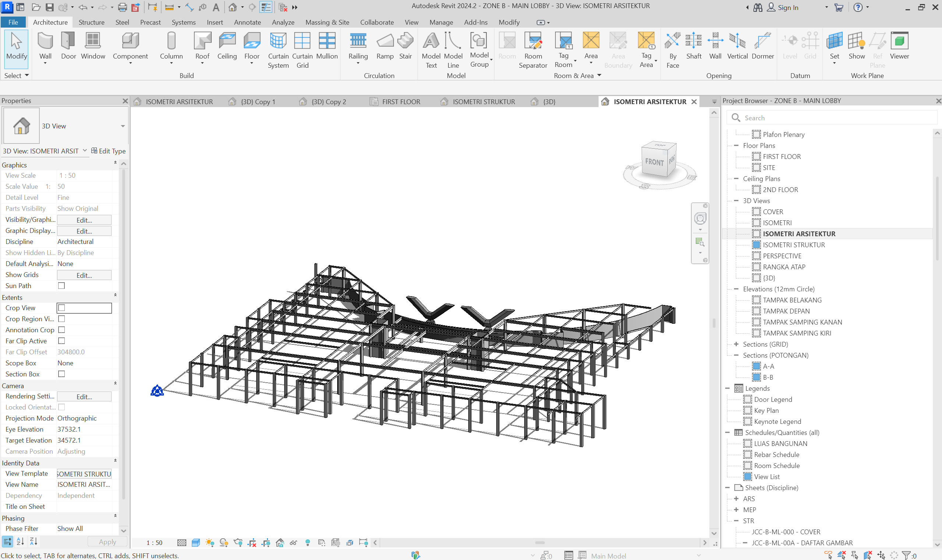Screen dimensions: 942x560
Task: Collapse the 3D Views tree node
Action: pyautogui.click(x=736, y=201)
